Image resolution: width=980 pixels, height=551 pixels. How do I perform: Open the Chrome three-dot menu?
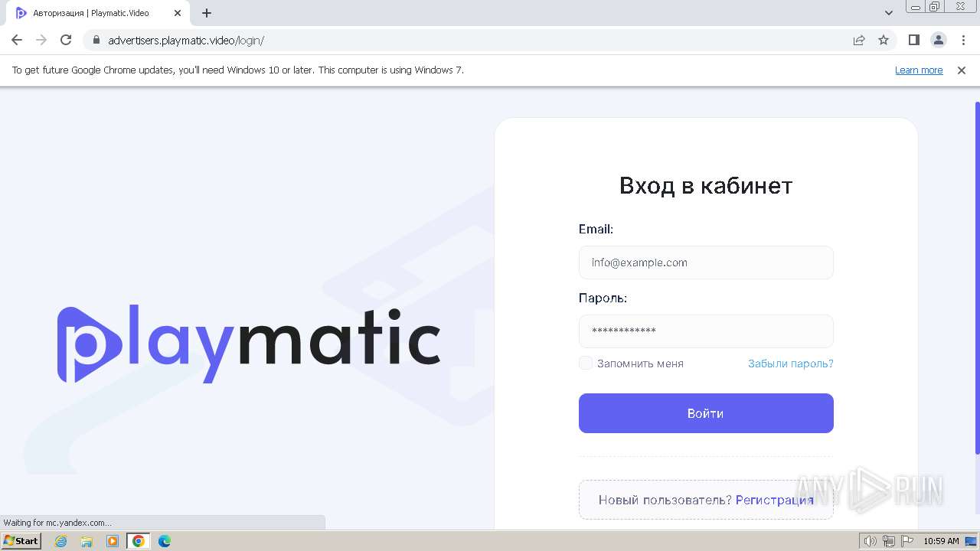tap(963, 40)
